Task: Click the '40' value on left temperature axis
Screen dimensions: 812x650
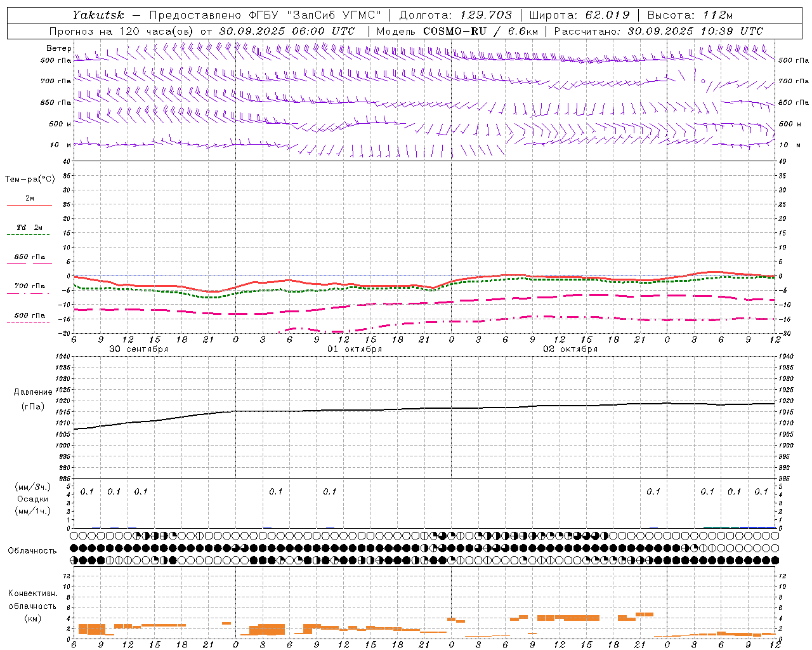Action: tap(66, 161)
